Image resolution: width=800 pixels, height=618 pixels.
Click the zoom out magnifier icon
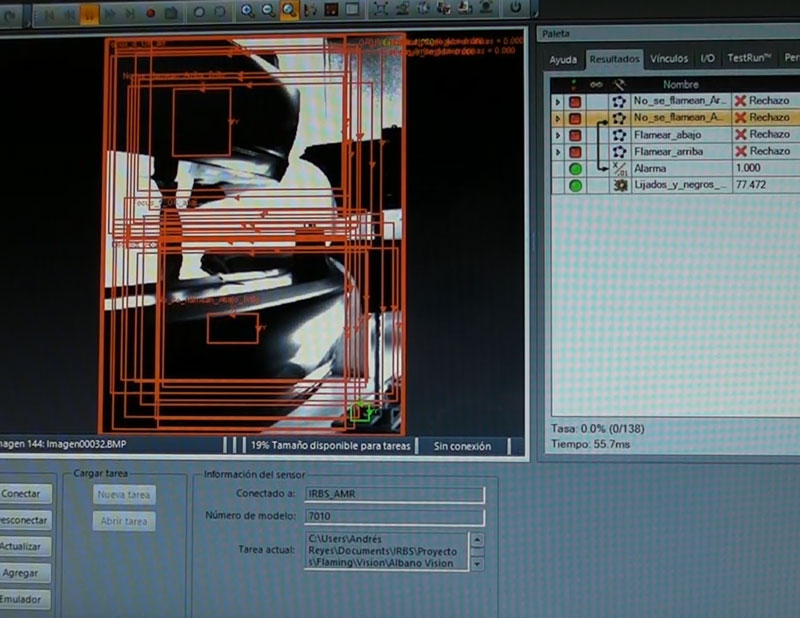[x=268, y=10]
